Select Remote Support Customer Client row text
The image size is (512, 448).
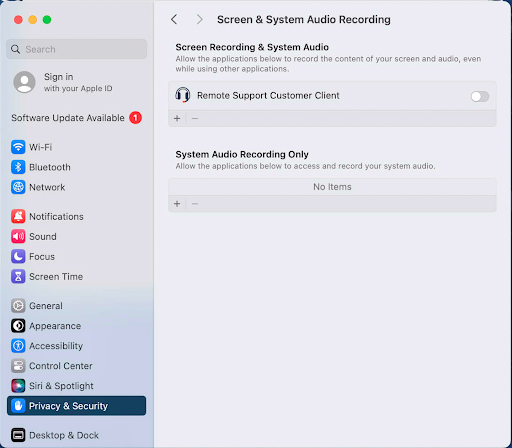(x=268, y=95)
